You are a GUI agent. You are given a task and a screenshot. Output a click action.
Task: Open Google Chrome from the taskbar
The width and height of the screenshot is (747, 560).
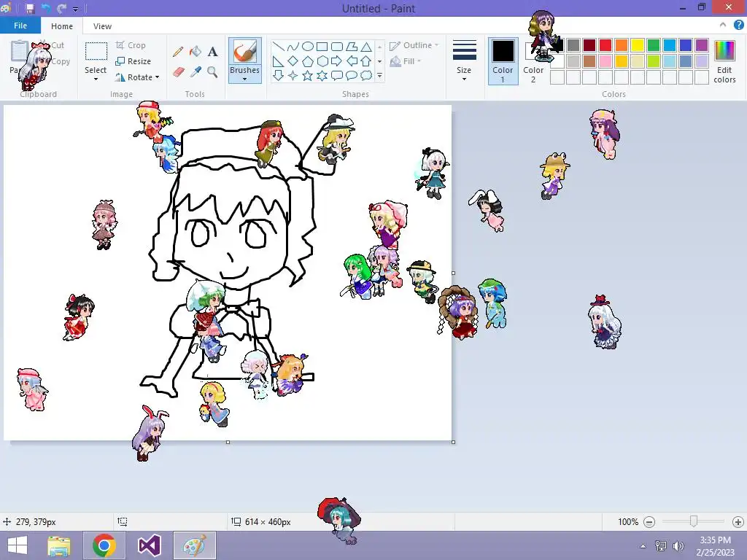pos(104,545)
